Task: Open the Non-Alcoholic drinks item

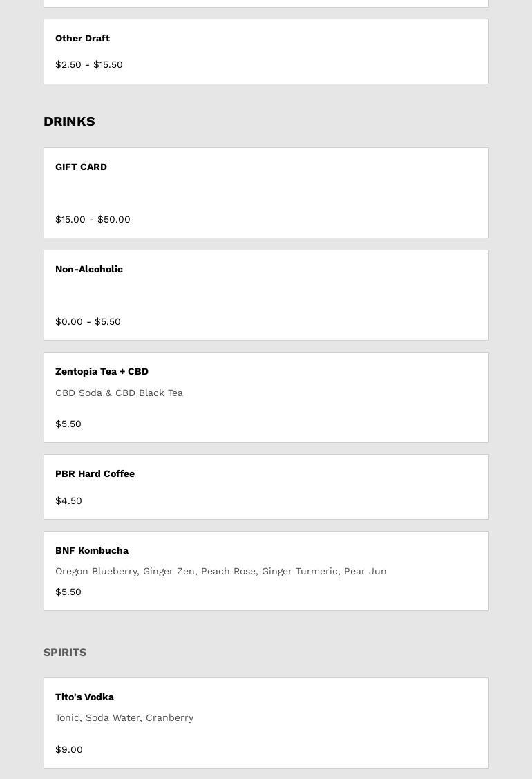Action: [266, 295]
